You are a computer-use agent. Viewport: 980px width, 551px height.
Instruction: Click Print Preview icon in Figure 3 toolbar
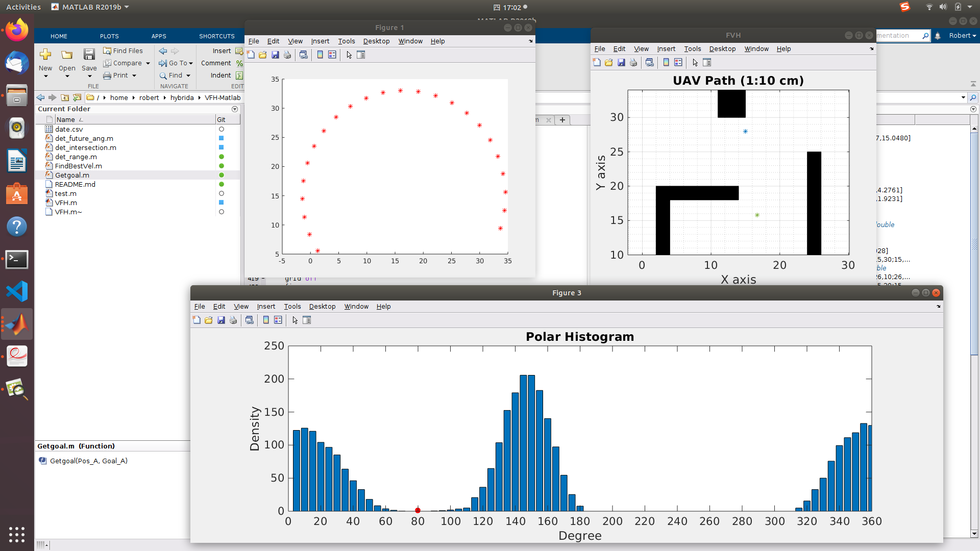pyautogui.click(x=250, y=320)
